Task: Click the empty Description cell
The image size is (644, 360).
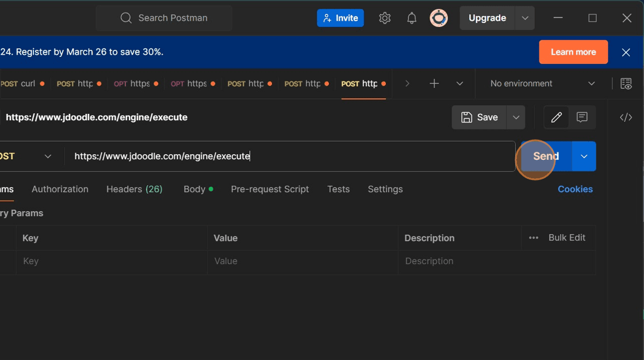Action: click(x=497, y=261)
